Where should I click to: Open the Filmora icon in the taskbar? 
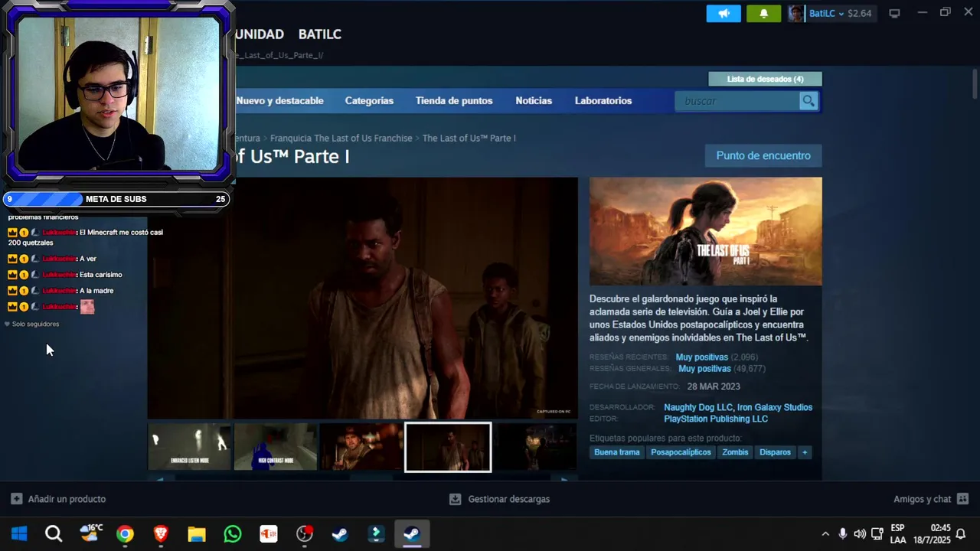click(376, 533)
